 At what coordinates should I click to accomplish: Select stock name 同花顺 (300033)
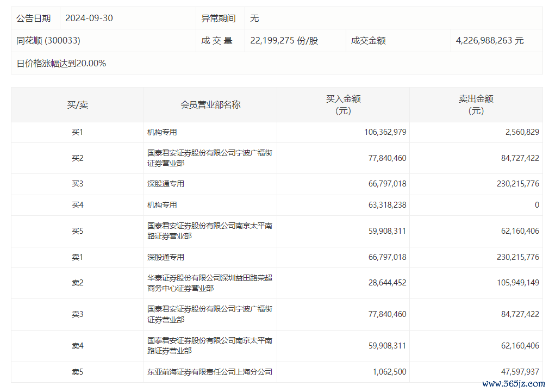pos(48,41)
